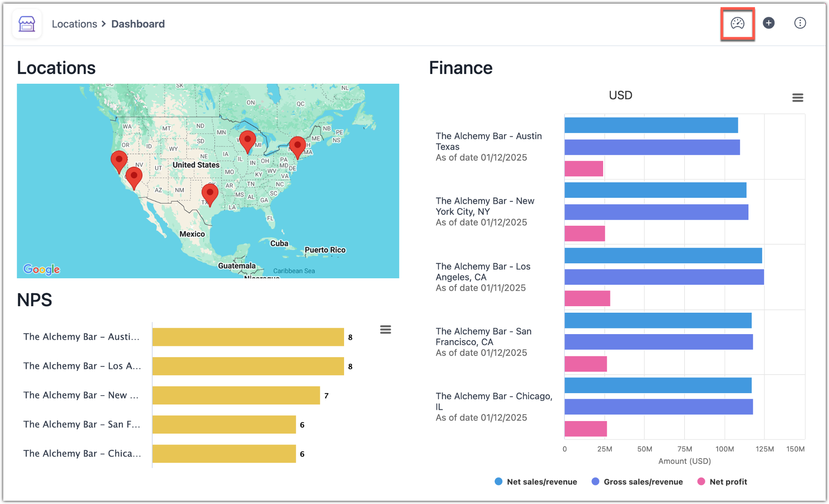Click New York gross sales purple bar

point(656,212)
